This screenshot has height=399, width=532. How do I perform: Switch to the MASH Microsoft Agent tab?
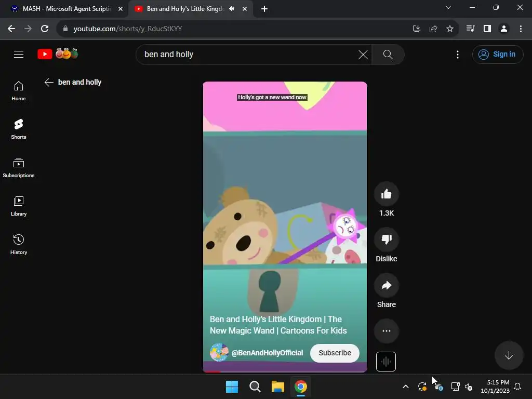[x=66, y=9]
